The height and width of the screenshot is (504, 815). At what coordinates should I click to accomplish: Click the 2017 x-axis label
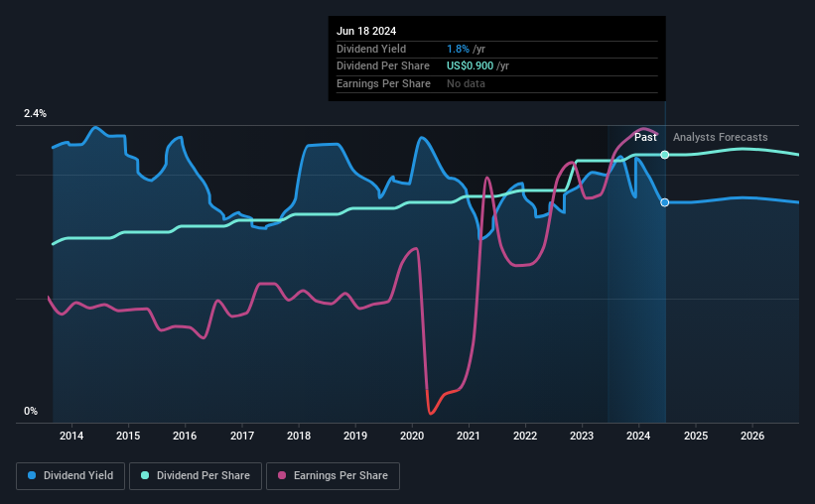point(242,436)
